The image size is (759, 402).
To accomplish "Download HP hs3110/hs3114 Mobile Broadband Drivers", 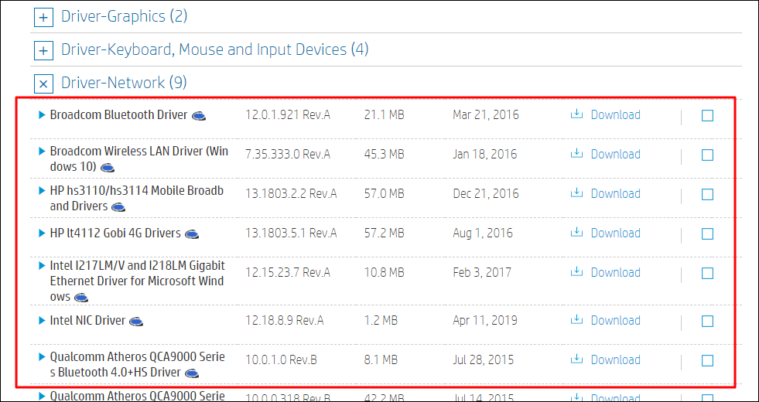I will (x=615, y=194).
